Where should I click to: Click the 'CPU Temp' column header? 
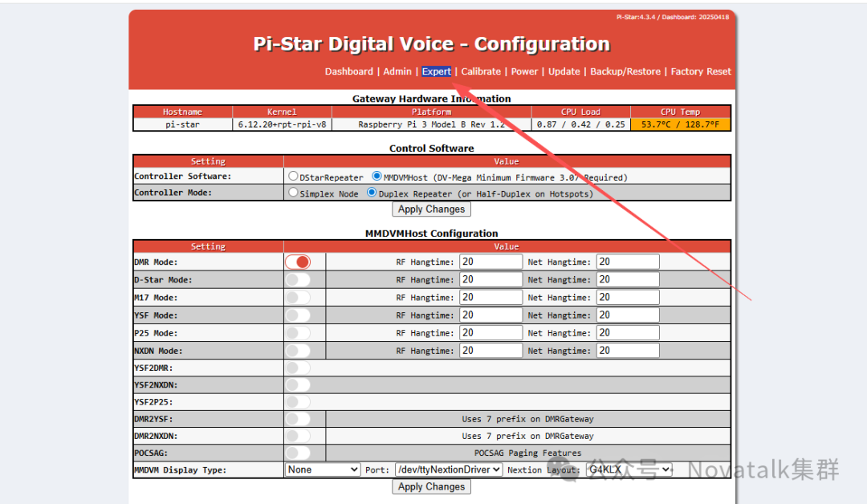coord(680,112)
